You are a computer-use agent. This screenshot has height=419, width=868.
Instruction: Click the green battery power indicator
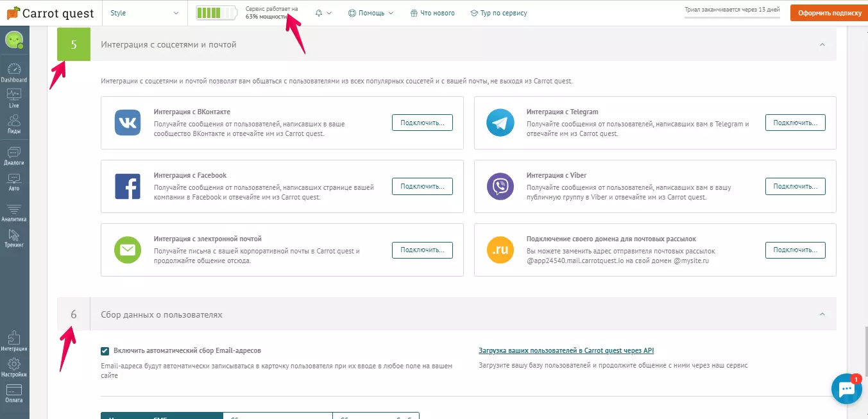tap(217, 13)
